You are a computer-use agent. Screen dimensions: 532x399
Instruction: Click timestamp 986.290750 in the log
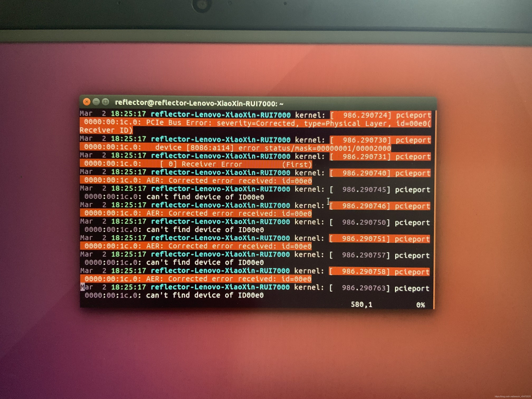tap(364, 222)
